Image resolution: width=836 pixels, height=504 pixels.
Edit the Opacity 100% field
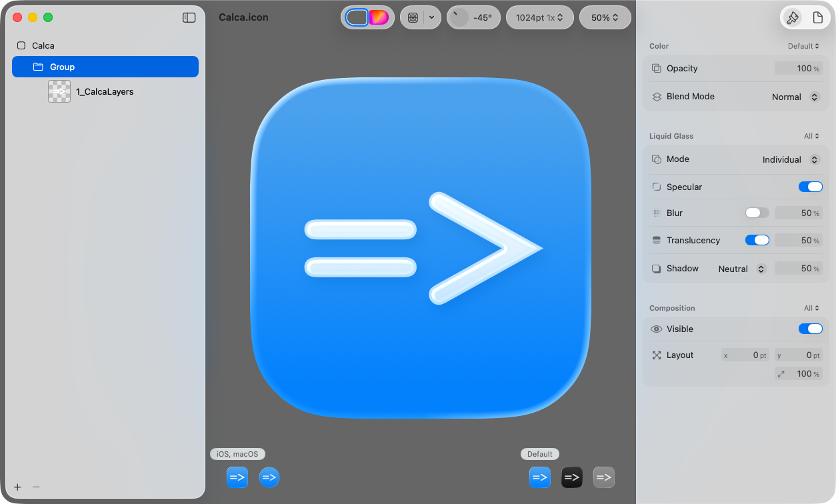[799, 68]
